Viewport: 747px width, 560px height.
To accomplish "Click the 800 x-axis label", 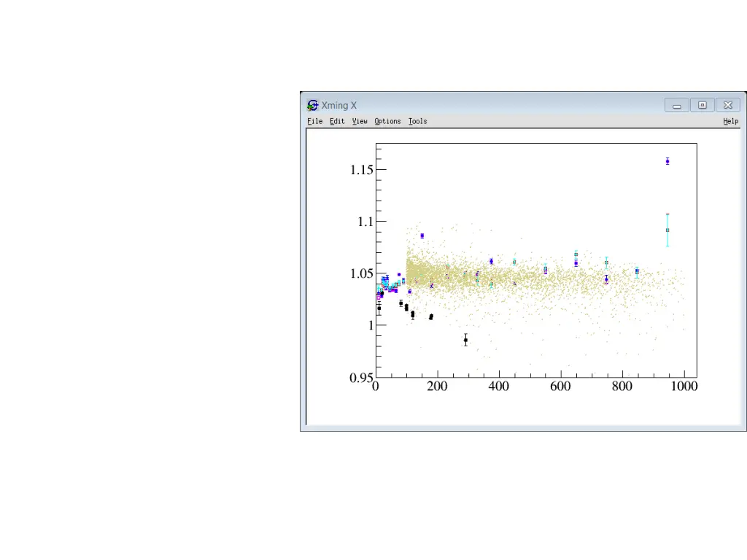I will [622, 386].
